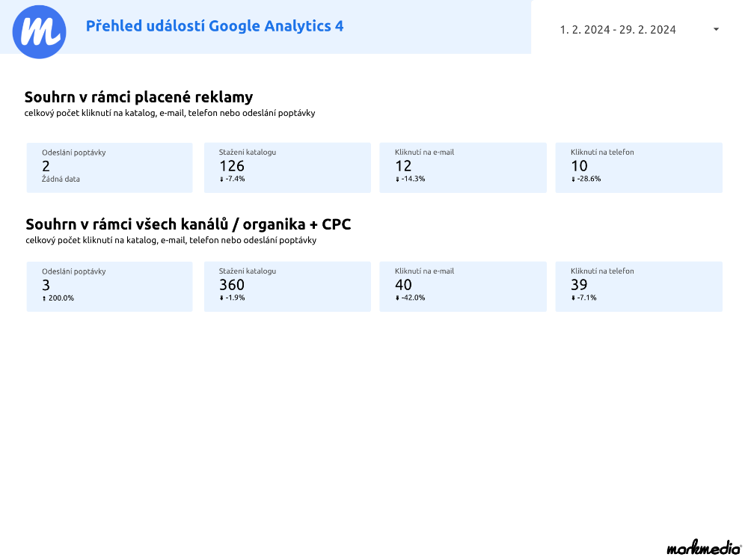
Task: Click the down arrow beside -7.4%
Action: pos(221,179)
